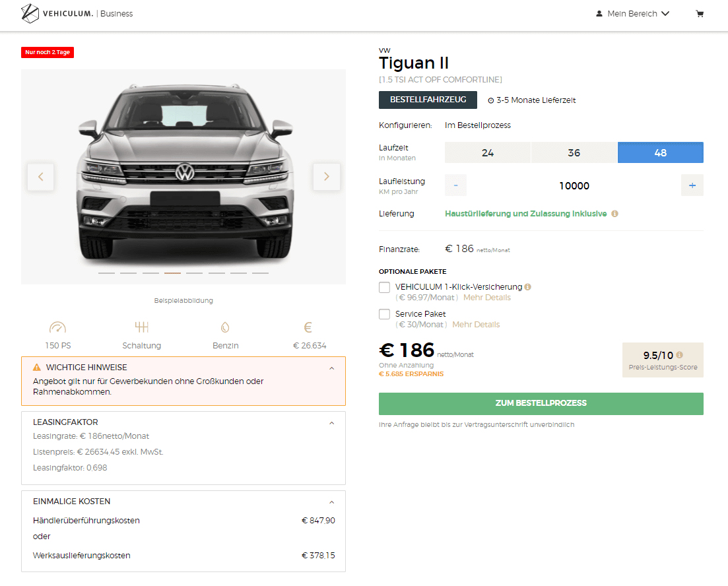
Task: Open Mehr Details for Service Paket
Action: 476,325
